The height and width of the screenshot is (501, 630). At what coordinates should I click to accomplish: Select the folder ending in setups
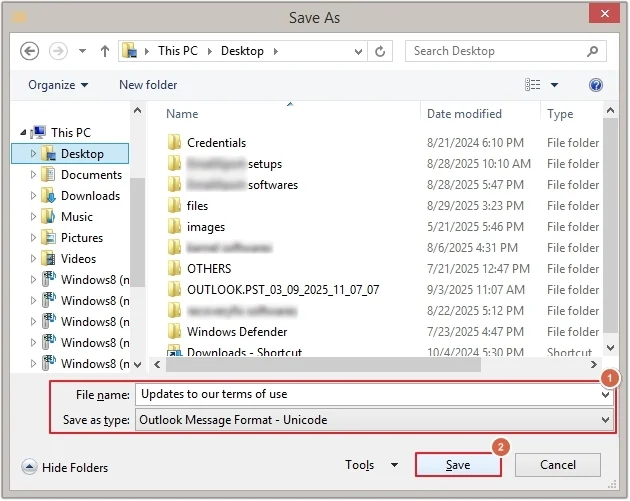(x=234, y=164)
